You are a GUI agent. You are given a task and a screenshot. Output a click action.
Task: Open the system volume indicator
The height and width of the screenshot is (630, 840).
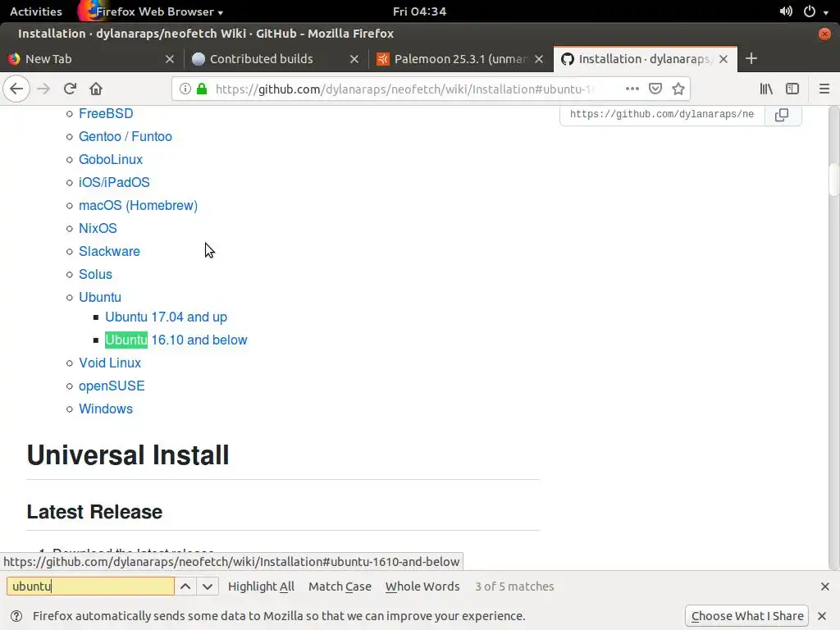[x=786, y=11]
